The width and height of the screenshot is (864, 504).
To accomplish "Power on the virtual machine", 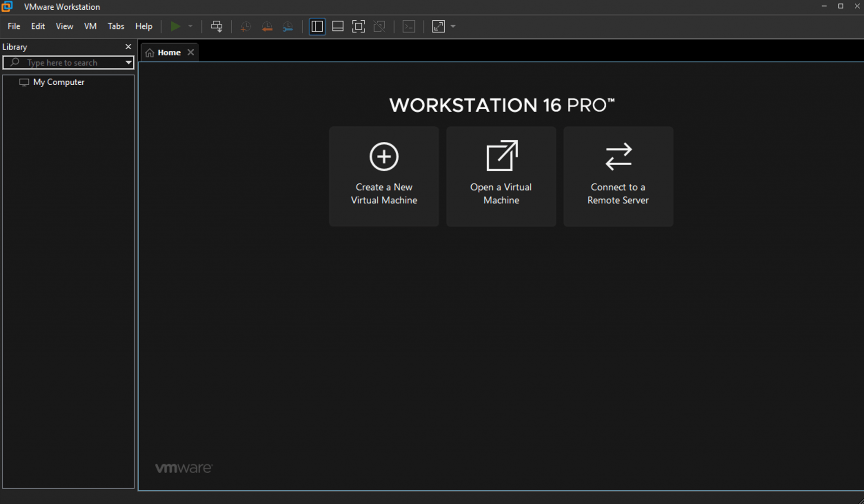I will click(x=176, y=26).
